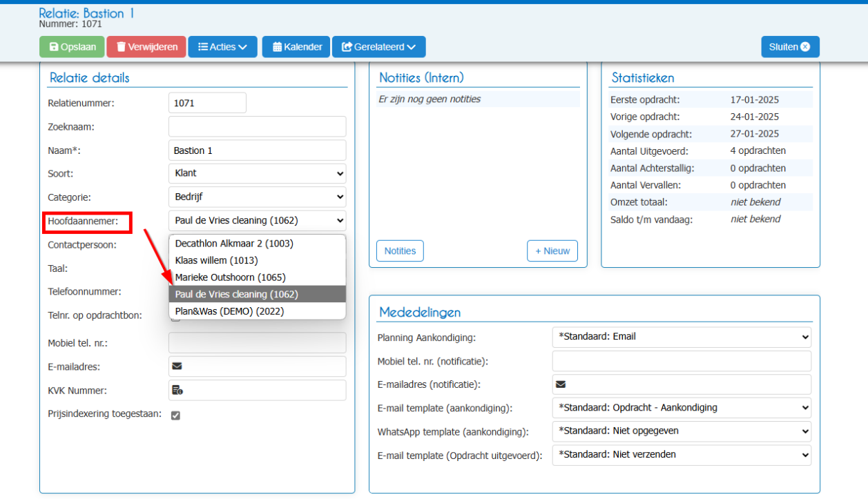Open E-mail template (aankondiging) dropdown
Viewport: 868px width, 499px height.
[682, 407]
